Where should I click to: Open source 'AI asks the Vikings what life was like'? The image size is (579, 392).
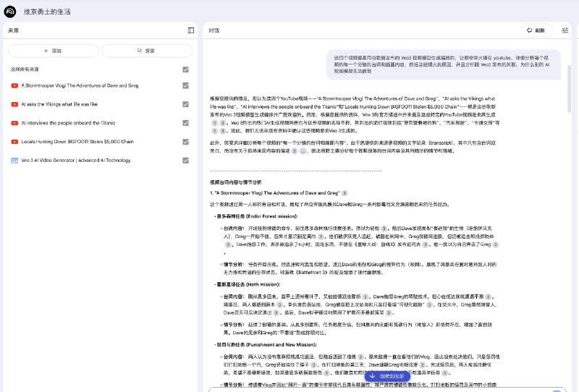click(x=59, y=104)
